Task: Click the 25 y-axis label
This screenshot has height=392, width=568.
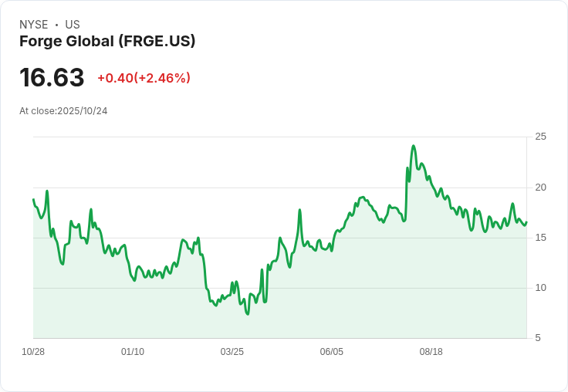Action: [541, 137]
